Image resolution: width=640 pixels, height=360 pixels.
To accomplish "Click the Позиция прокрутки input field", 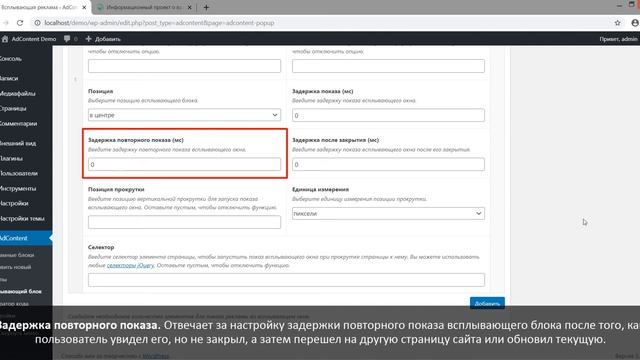I will [184, 222].
